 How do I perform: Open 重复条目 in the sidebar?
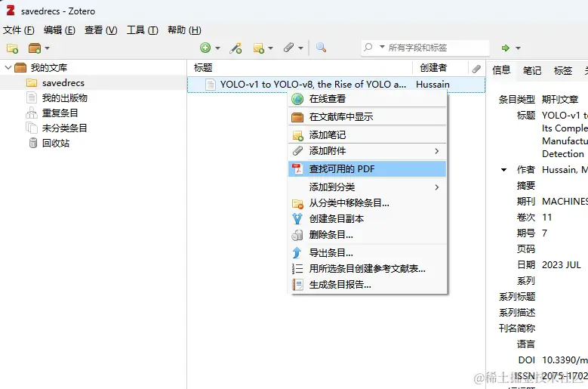tap(60, 113)
